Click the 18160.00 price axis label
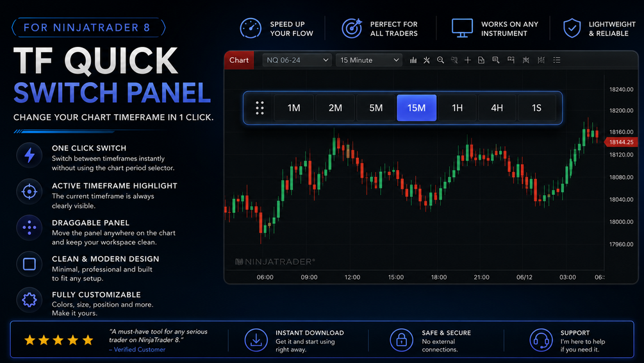The height and width of the screenshot is (363, 644). pyautogui.click(x=621, y=132)
